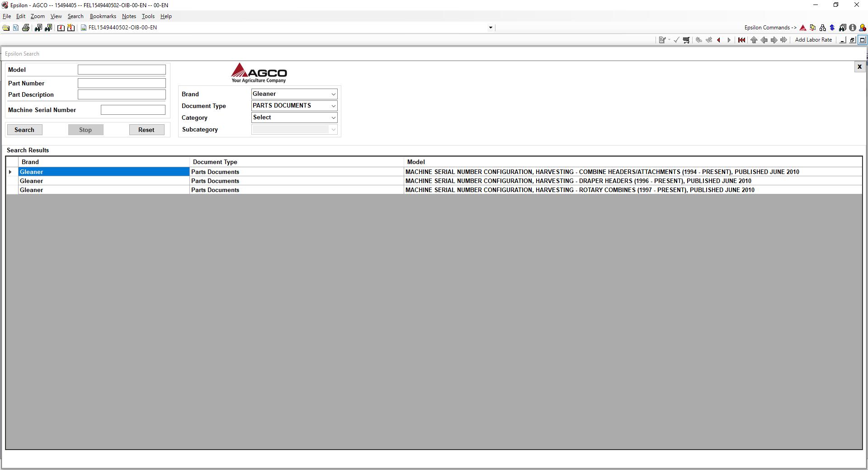Click Add Labor Rate
This screenshot has width=868, height=470.
813,40
